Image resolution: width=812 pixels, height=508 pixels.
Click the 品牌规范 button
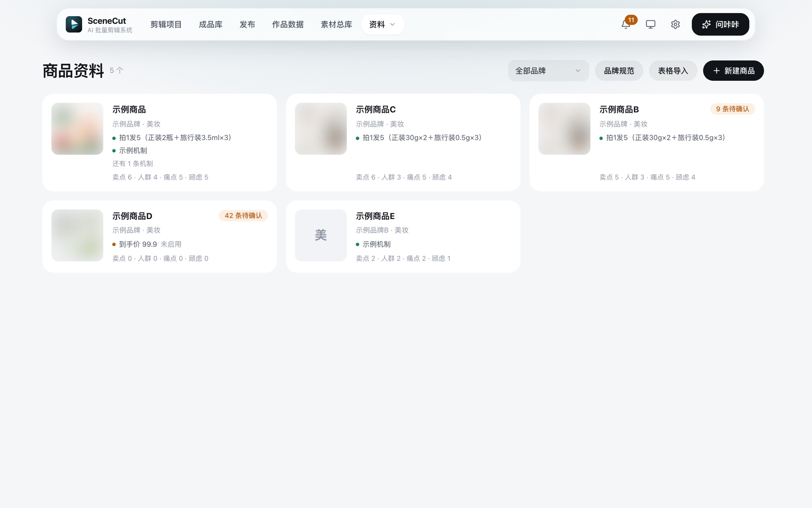(x=619, y=71)
